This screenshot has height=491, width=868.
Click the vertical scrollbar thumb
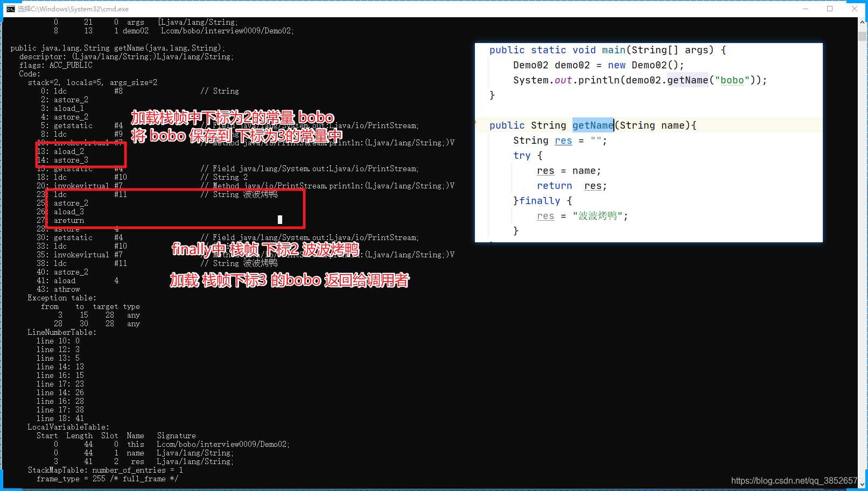(x=862, y=36)
